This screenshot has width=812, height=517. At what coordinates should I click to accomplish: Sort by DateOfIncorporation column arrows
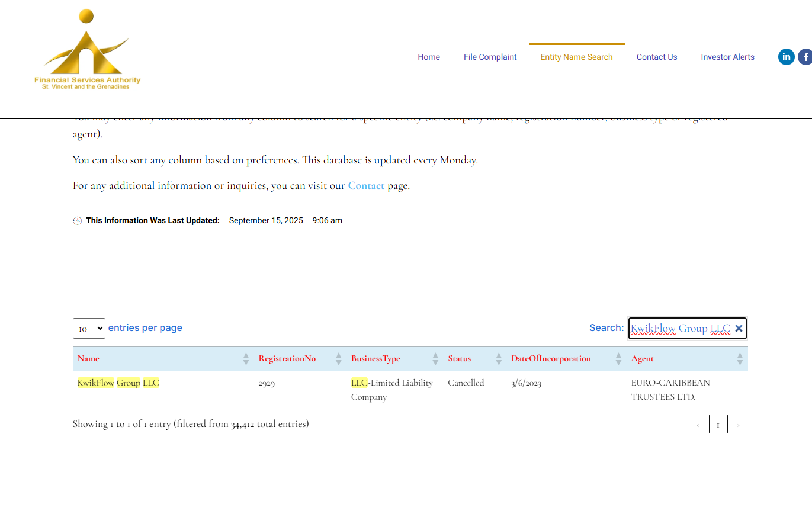[x=619, y=359]
